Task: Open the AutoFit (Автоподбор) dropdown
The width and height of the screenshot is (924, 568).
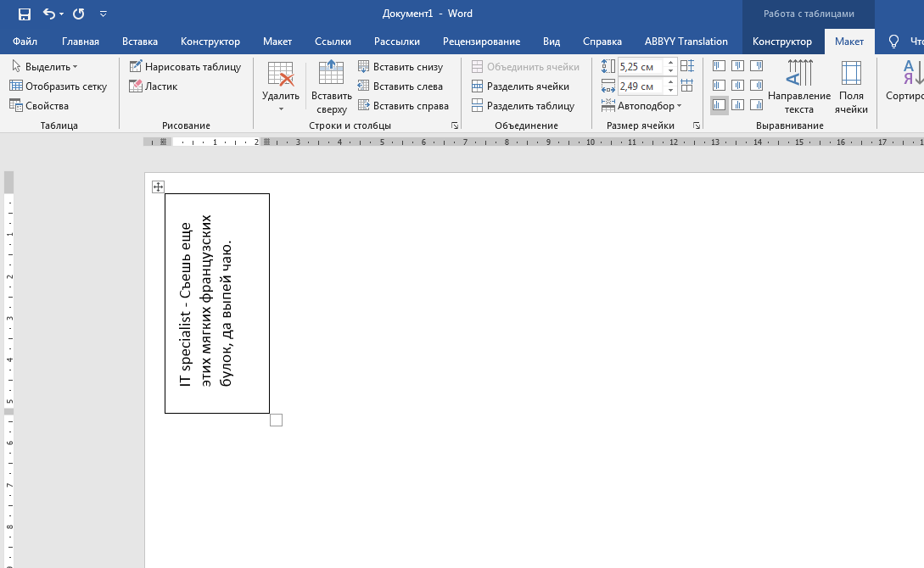Action: point(642,106)
